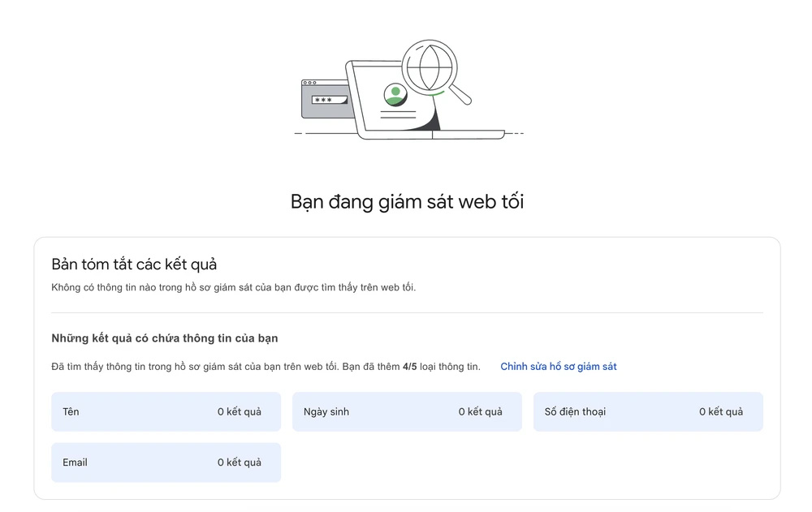Open the Tên results tile
The image size is (812, 512).
click(166, 411)
